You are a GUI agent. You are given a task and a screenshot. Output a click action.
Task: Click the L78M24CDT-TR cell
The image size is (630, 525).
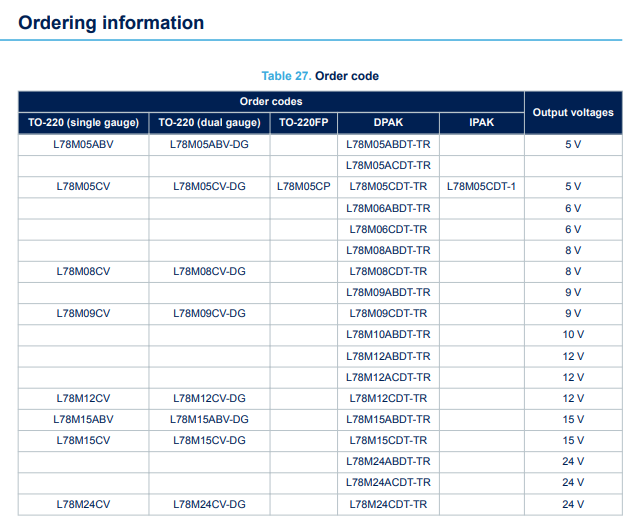click(388, 505)
